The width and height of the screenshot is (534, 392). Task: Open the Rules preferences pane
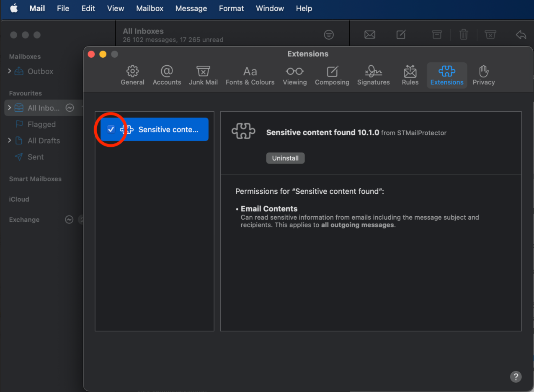[x=410, y=76]
